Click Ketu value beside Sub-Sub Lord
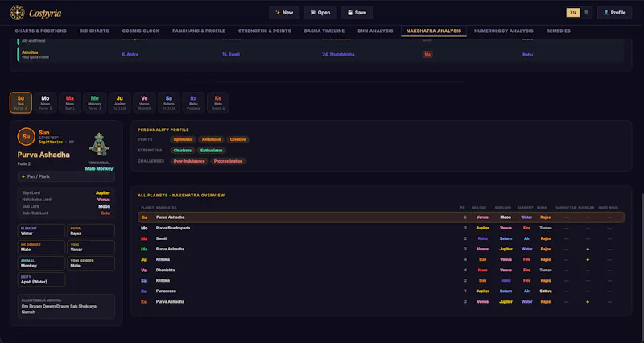This screenshot has height=343, width=644. point(105,213)
